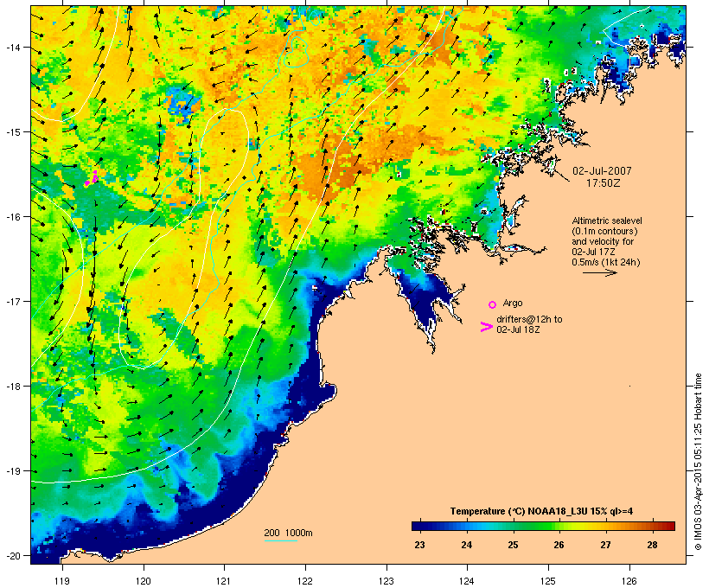Click the 'drifters@12h to' legend text
Image resolution: width=709 pixels, height=588 pixels.
(x=529, y=319)
